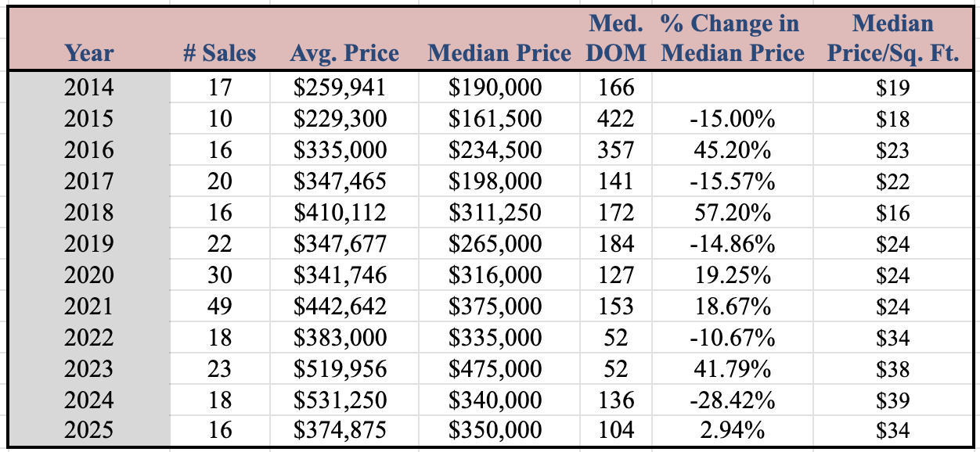Image resolution: width=980 pixels, height=452 pixels.
Task: Click the median price cell $475,000
Action: click(x=495, y=368)
